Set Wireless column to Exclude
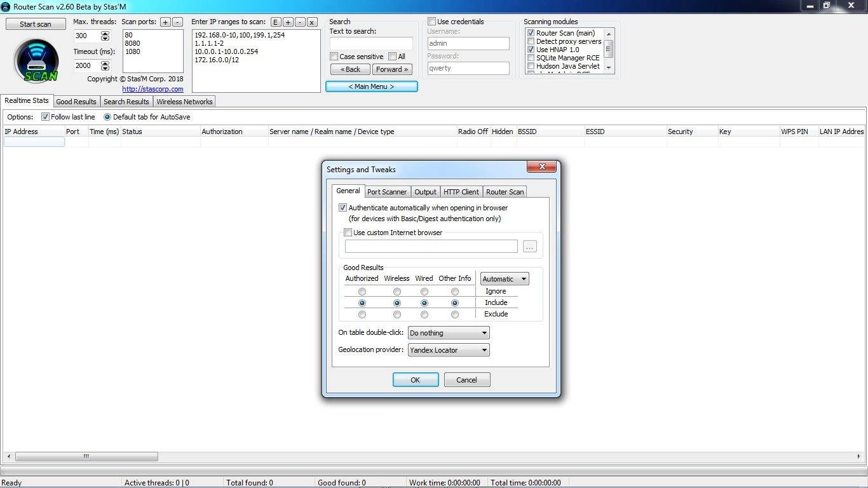The width and height of the screenshot is (868, 488). 397,315
